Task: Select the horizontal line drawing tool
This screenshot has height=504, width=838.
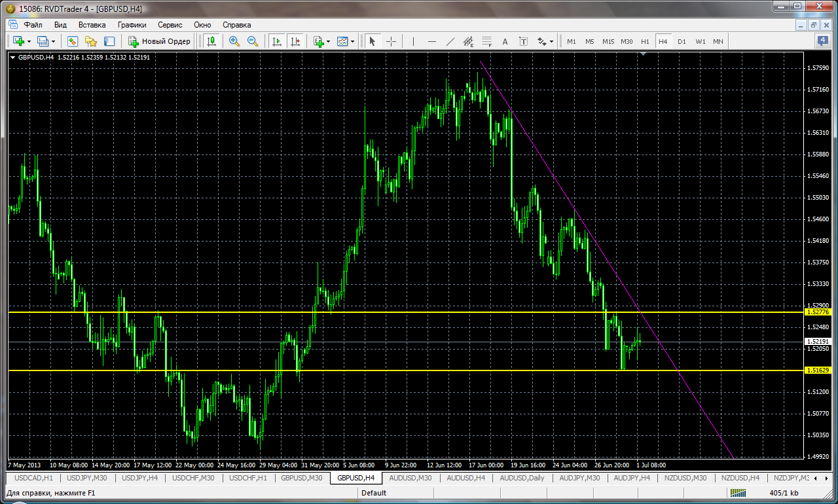Action: coord(431,41)
